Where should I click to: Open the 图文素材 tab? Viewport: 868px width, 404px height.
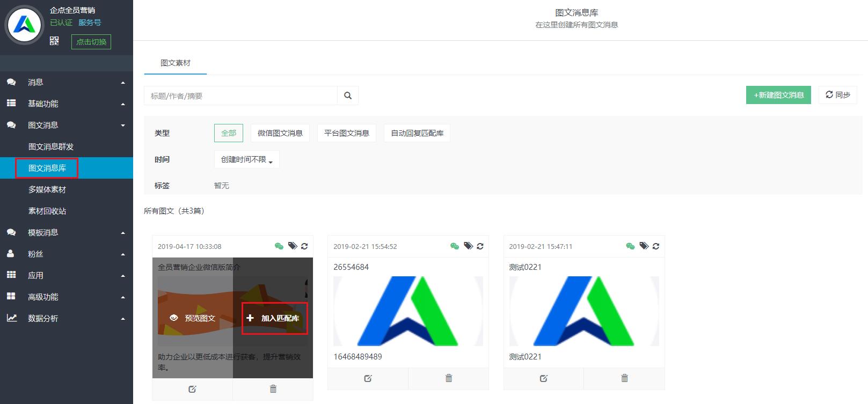coord(176,63)
